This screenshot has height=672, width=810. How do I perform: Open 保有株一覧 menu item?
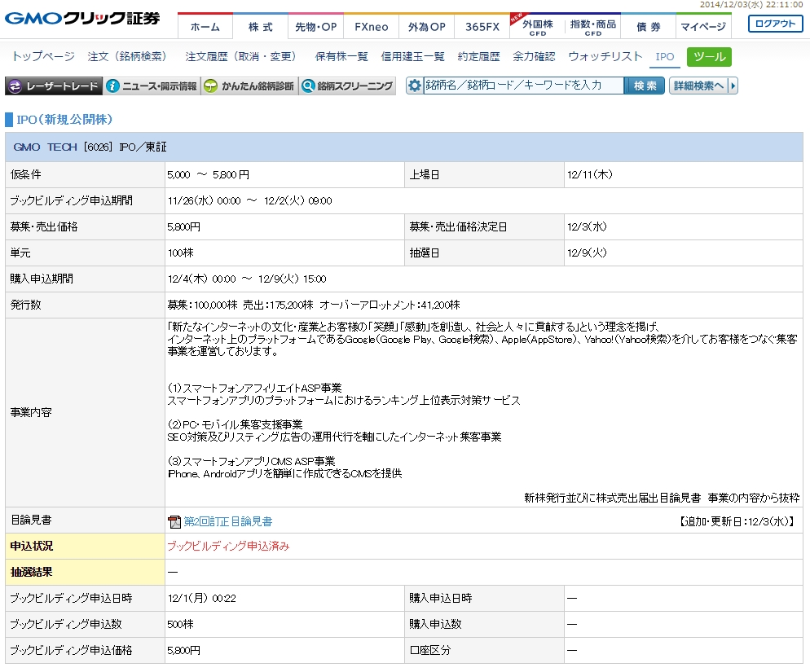pos(341,57)
